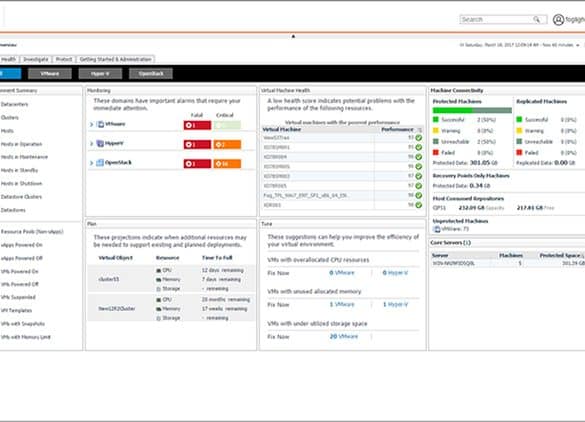Click the search magnifier icon

click(x=536, y=19)
